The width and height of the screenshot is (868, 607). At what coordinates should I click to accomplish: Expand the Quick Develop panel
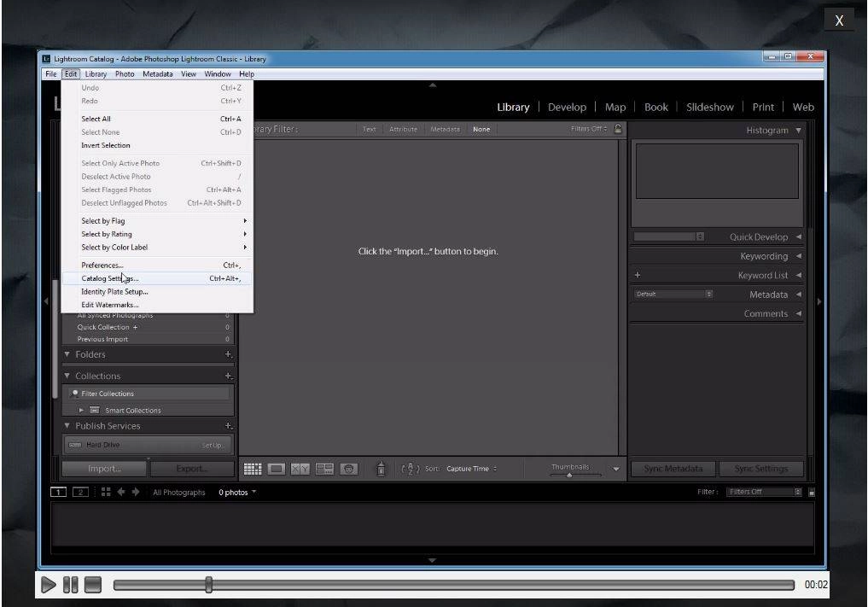[798, 237]
